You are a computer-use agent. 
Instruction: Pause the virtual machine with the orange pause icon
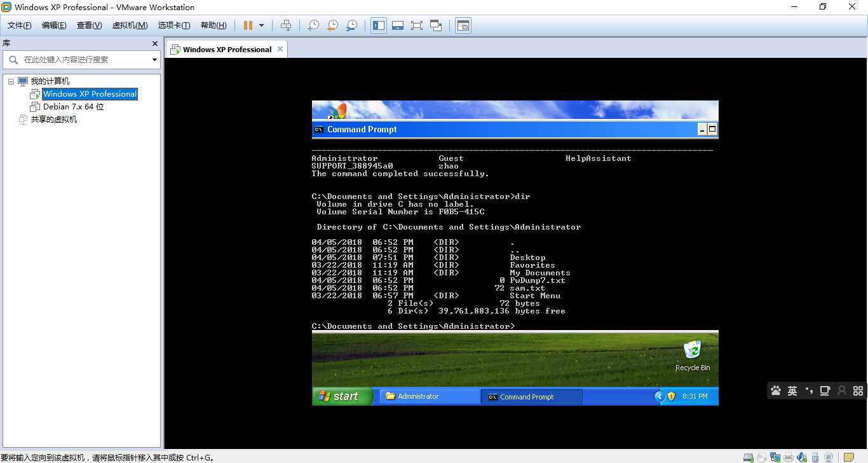248,25
